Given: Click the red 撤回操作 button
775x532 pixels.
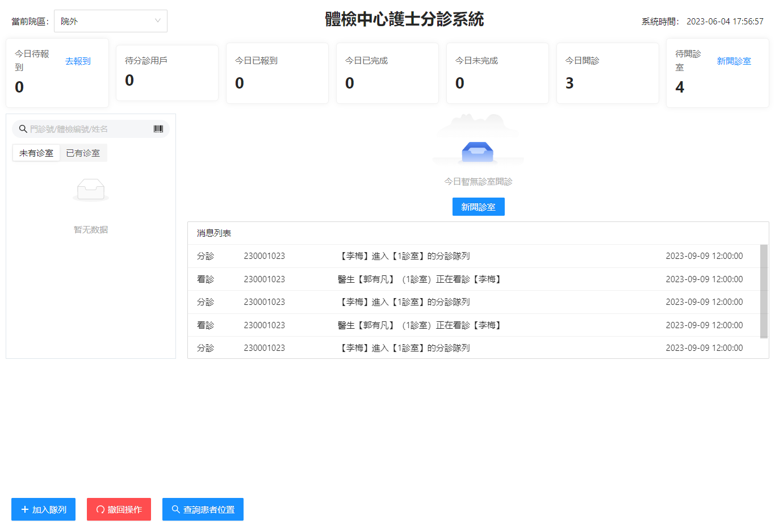Looking at the screenshot, I should coord(119,509).
